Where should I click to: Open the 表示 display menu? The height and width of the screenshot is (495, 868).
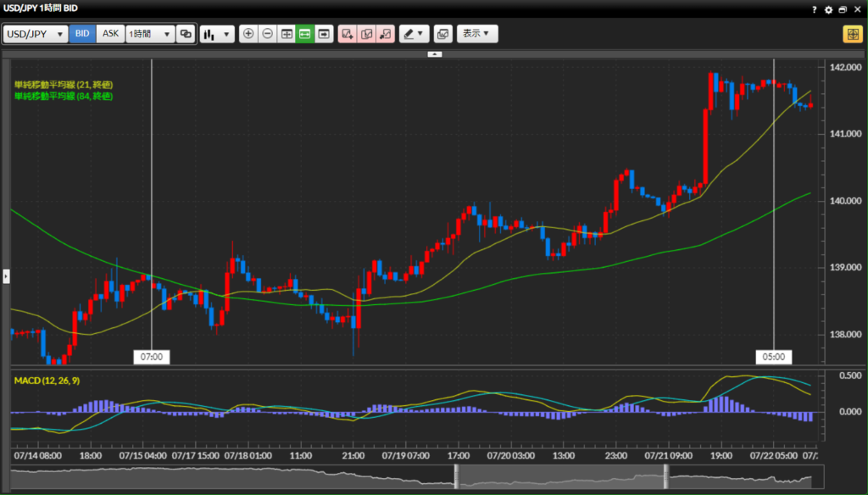tap(477, 34)
